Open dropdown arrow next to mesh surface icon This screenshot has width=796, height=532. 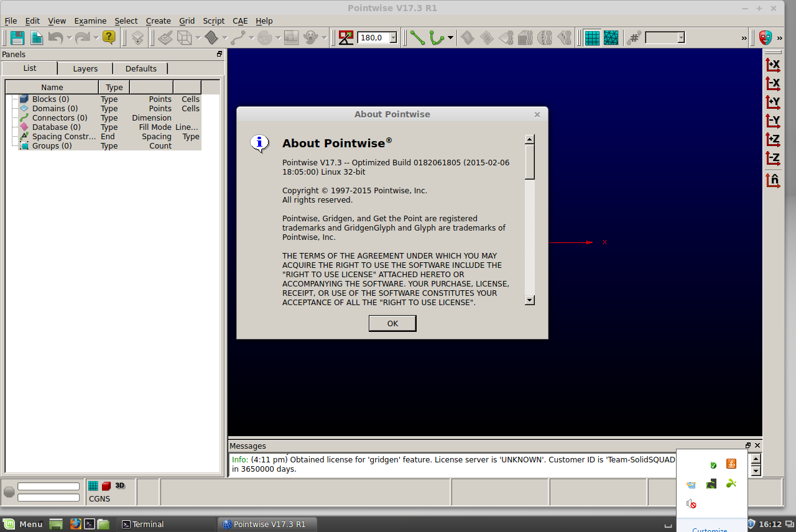(224, 37)
